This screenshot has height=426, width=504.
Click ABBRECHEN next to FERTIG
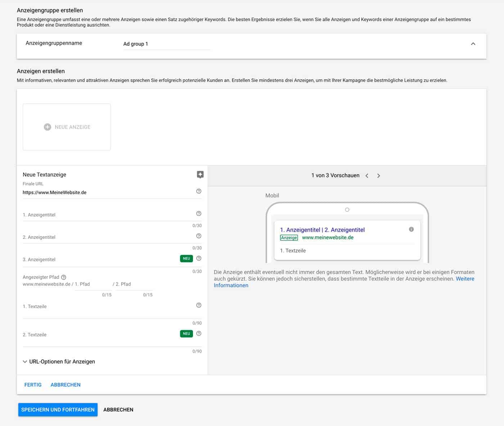coord(66,385)
